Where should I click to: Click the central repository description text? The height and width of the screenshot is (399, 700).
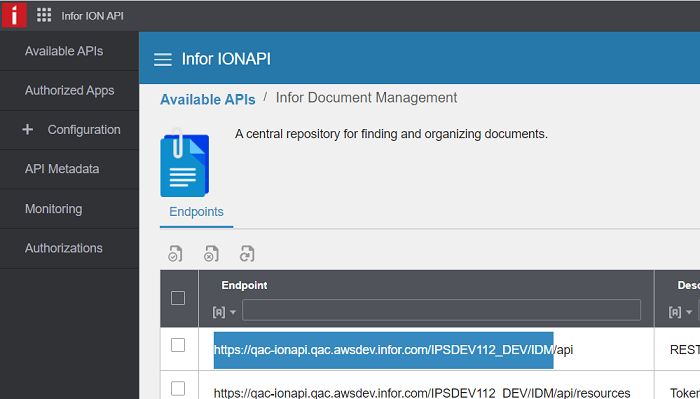[x=391, y=134]
